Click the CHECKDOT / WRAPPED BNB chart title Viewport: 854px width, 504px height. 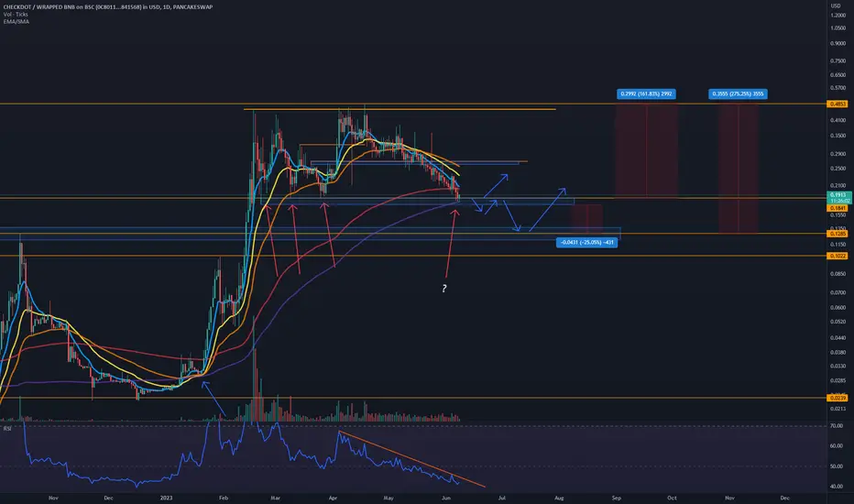coord(108,6)
